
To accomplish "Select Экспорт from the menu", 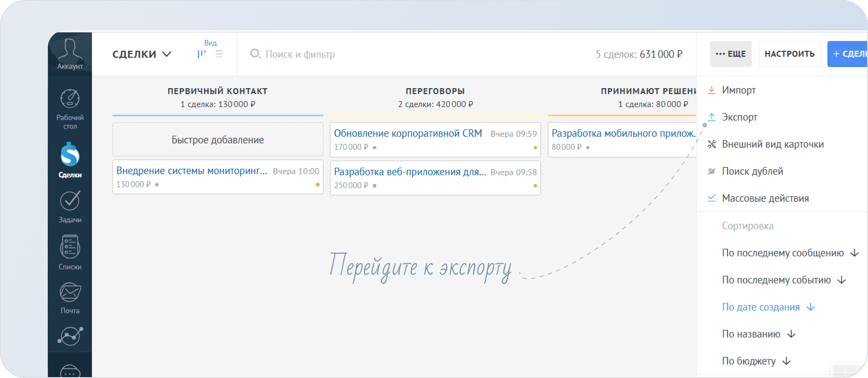I will tap(739, 117).
